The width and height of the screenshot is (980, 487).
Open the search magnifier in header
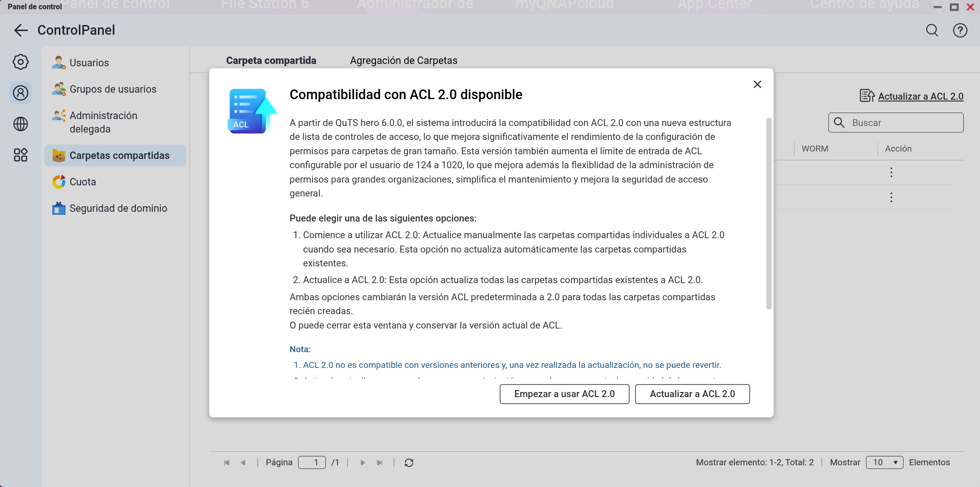point(932,31)
